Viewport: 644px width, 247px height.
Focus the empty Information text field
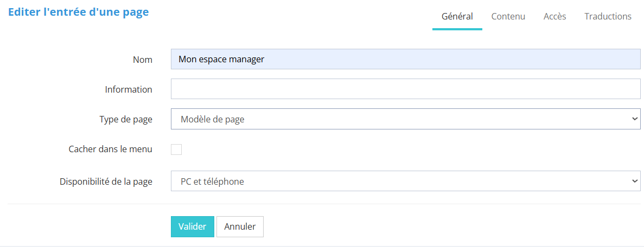point(405,89)
